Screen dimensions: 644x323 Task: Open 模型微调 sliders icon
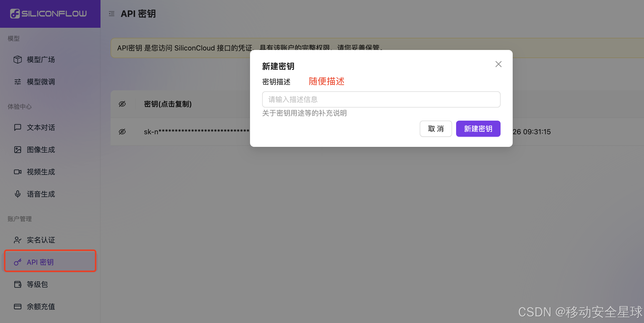click(x=18, y=82)
